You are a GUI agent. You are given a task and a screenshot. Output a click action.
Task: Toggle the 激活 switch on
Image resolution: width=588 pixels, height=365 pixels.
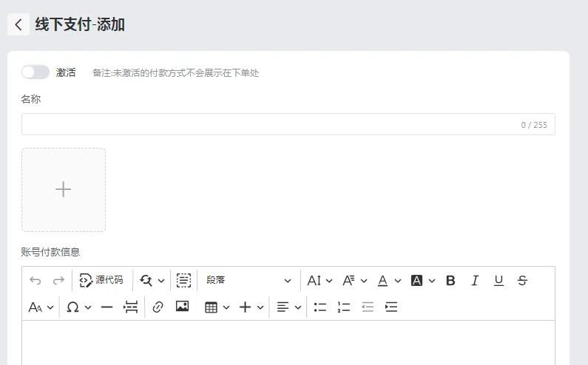point(36,72)
